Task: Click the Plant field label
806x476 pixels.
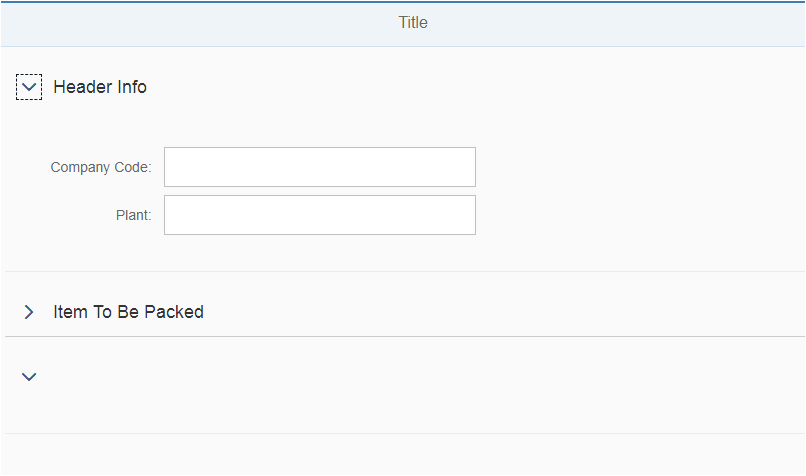Action: pos(134,215)
